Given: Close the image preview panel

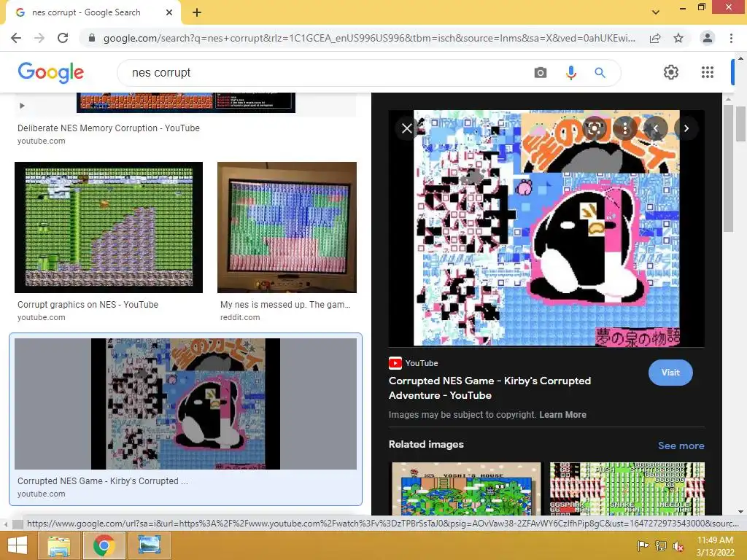Looking at the screenshot, I should (x=407, y=128).
